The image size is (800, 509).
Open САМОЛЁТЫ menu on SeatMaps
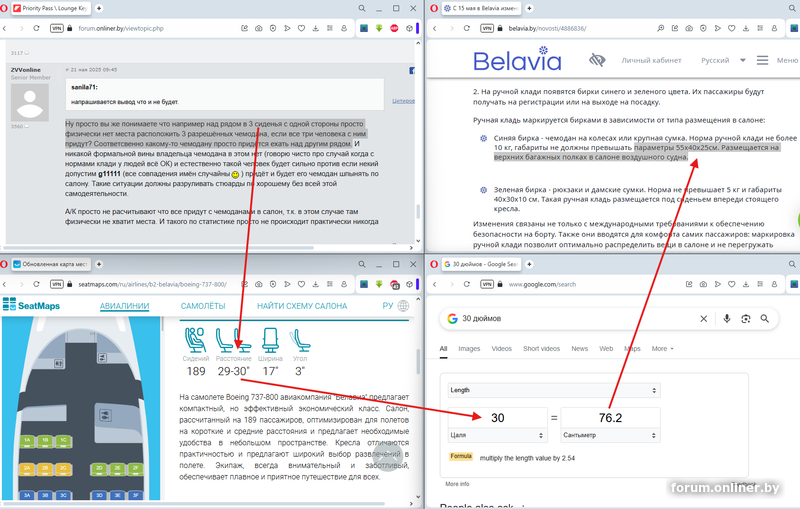pos(203,306)
